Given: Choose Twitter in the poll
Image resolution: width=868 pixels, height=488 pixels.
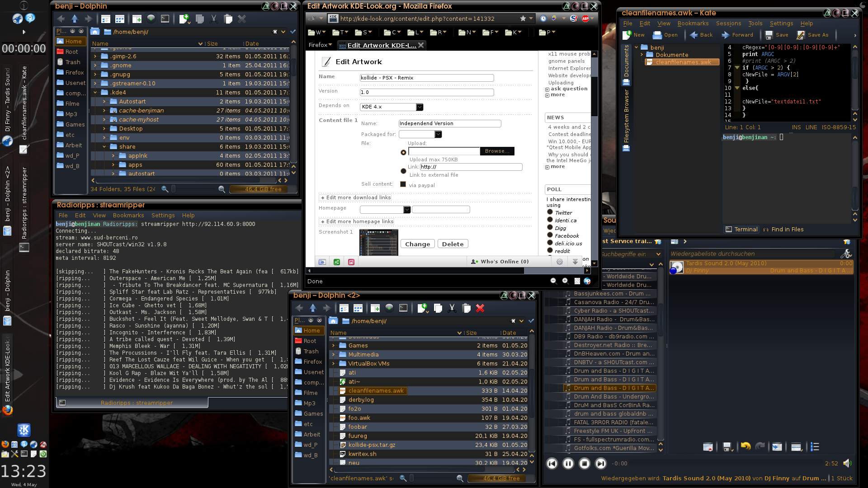Looking at the screenshot, I should pyautogui.click(x=550, y=212).
